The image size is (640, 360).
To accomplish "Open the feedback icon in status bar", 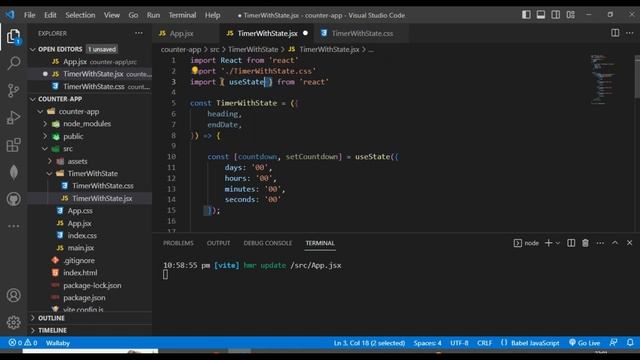I will 613,343.
